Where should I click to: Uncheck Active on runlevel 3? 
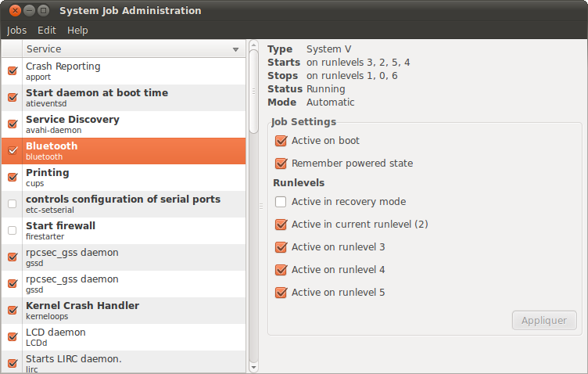click(x=281, y=247)
